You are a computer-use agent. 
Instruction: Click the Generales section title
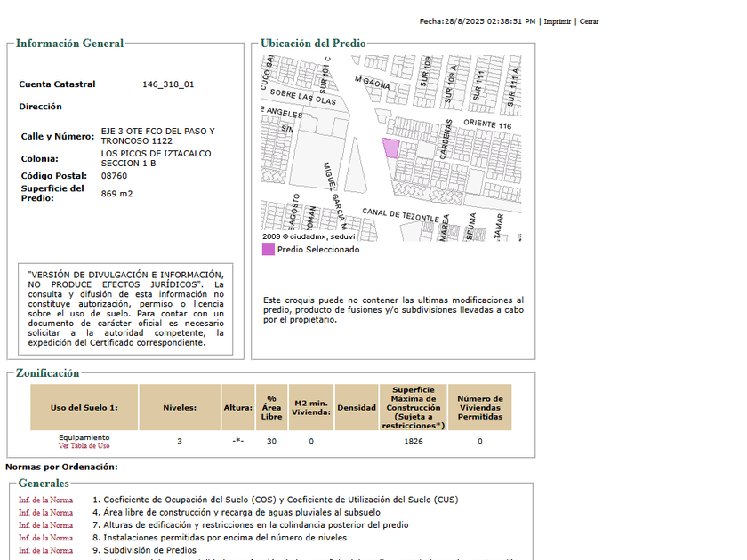pos(44,484)
